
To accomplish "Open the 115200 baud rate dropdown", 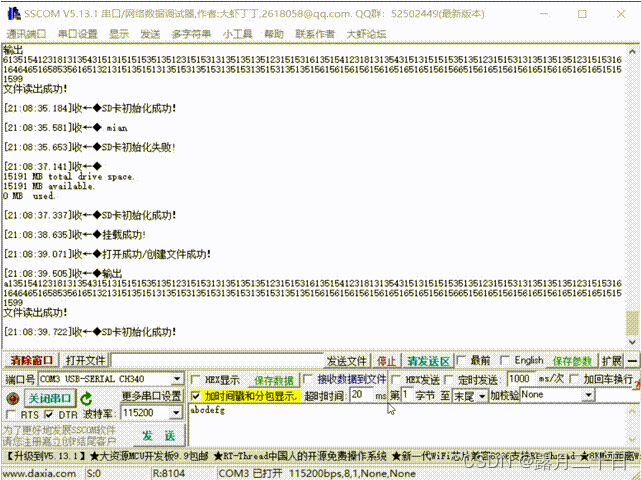I will coord(152,413).
